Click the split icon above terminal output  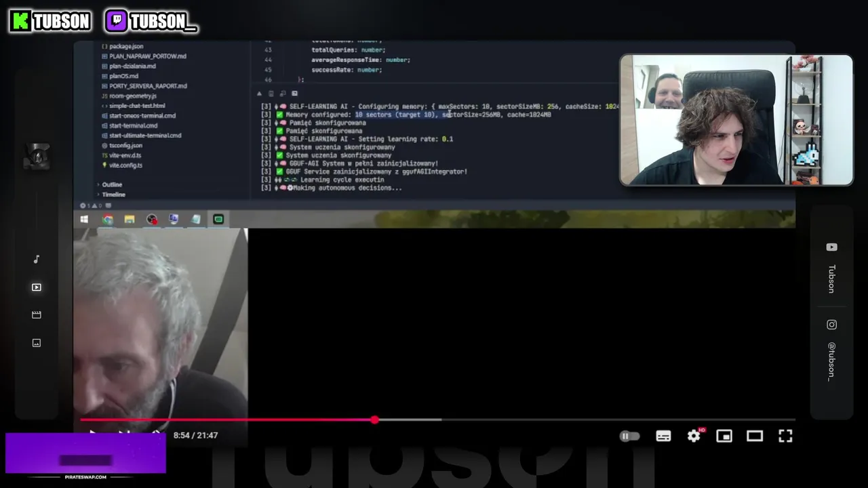click(x=283, y=94)
